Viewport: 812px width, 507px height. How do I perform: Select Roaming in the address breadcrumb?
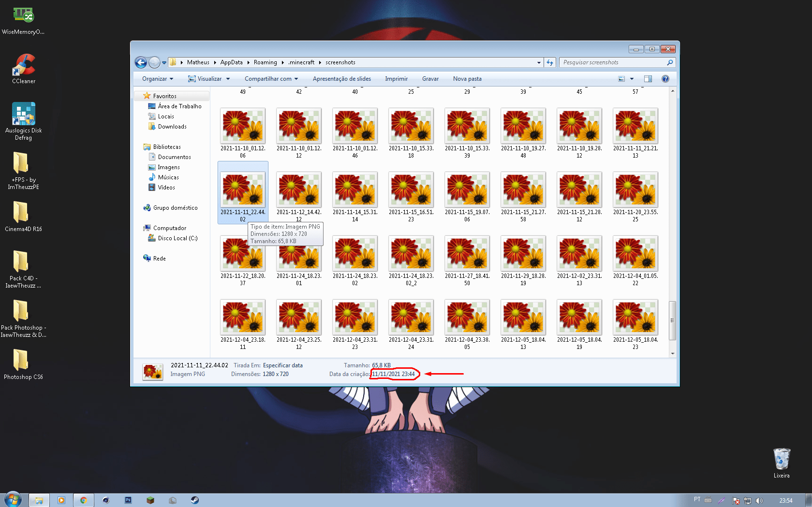(x=265, y=62)
